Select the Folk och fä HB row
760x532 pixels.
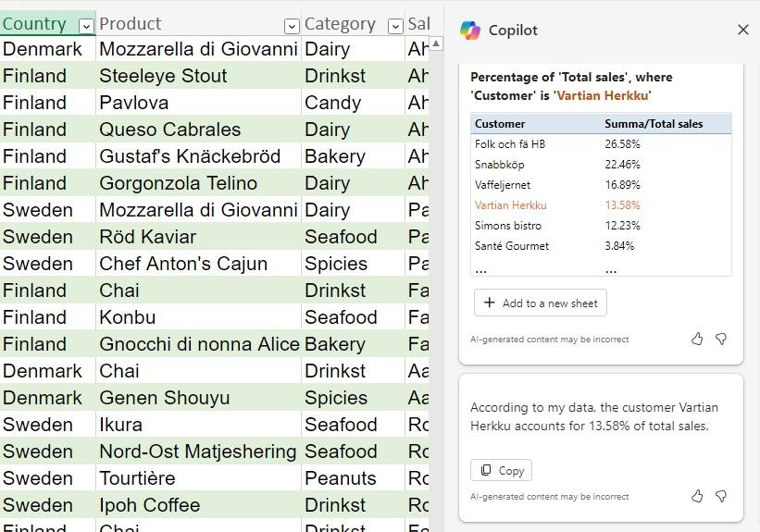coord(510,144)
